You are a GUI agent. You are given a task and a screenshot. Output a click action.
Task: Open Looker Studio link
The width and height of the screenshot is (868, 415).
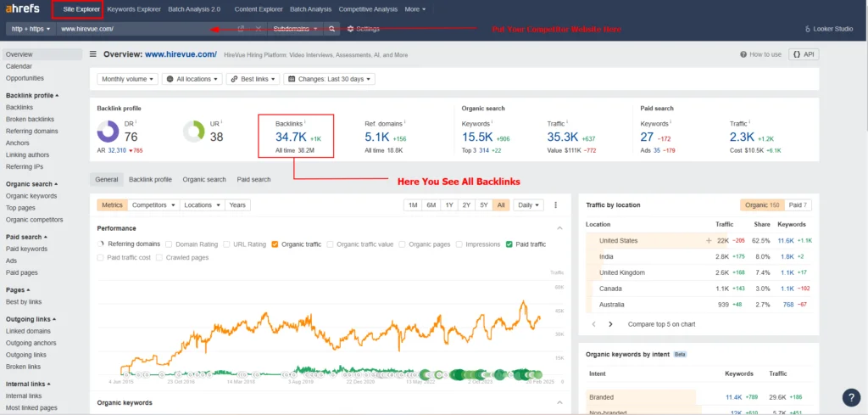pos(827,29)
